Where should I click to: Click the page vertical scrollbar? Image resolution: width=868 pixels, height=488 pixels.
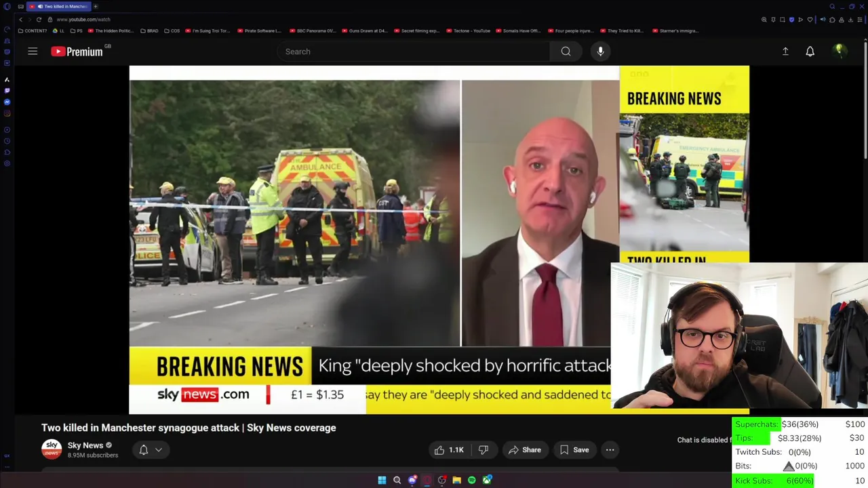(x=865, y=102)
